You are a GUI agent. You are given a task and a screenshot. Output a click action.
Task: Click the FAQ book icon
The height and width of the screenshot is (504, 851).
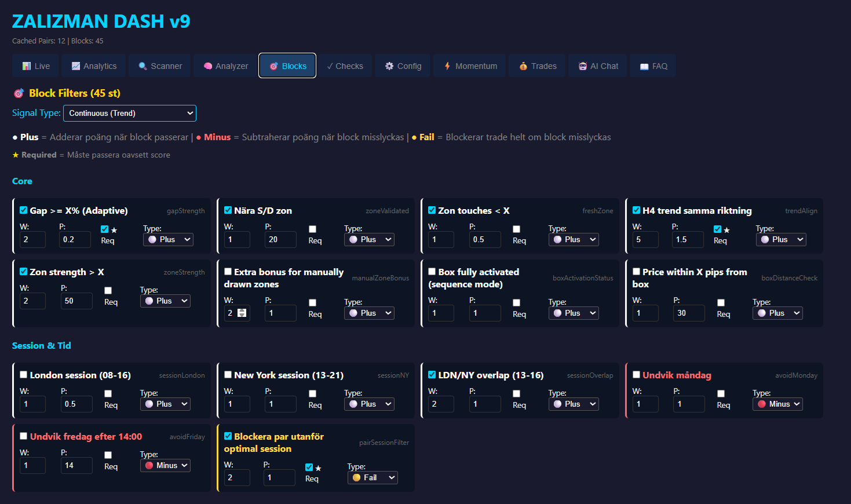coord(644,67)
